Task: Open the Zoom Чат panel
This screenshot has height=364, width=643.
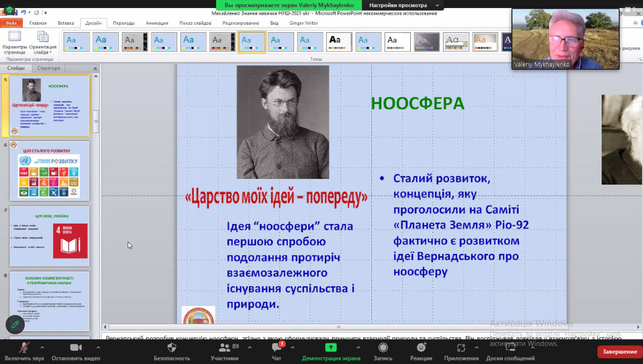Action: (276, 351)
